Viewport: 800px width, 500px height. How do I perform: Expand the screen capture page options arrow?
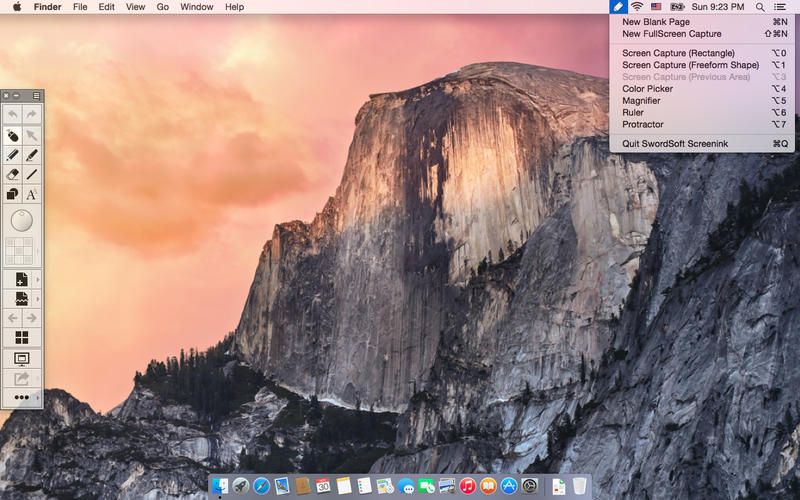[38, 299]
